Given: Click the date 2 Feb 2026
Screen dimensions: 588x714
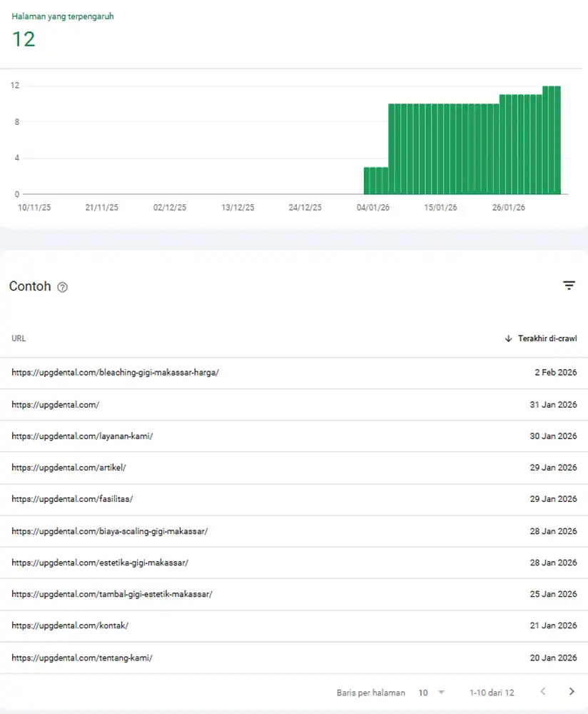Looking at the screenshot, I should pyautogui.click(x=556, y=373).
